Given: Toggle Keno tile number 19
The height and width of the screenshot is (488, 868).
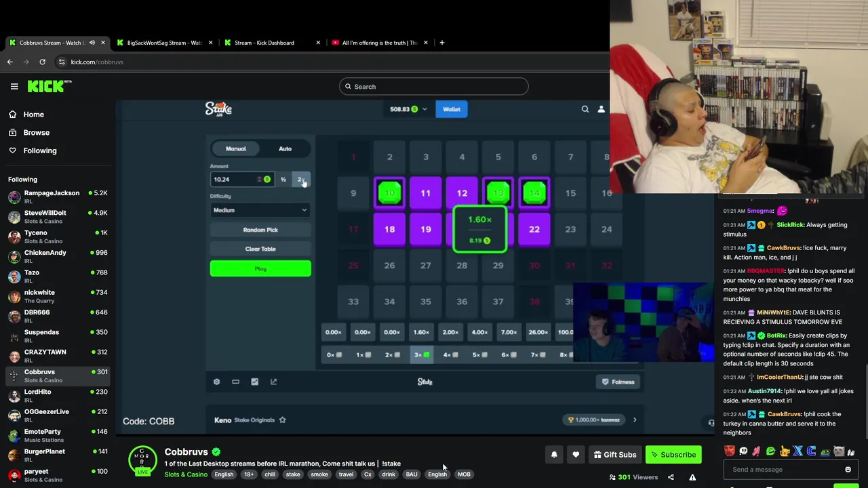Looking at the screenshot, I should [x=426, y=229].
